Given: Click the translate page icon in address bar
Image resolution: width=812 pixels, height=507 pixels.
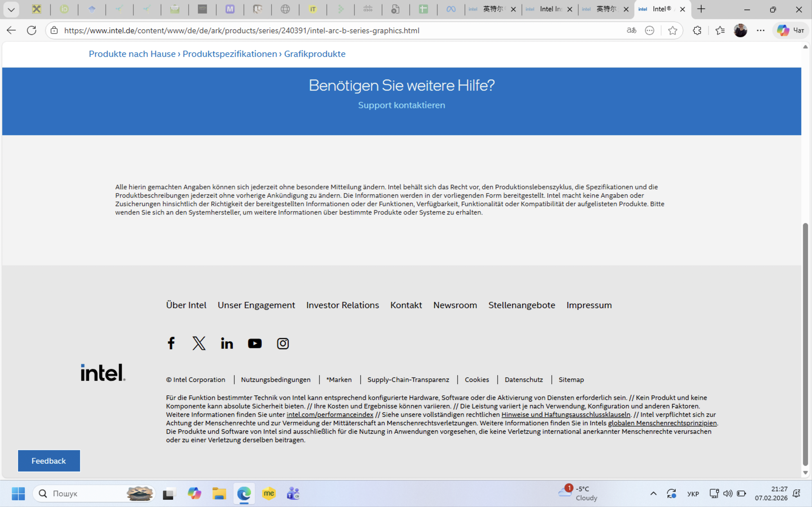Looking at the screenshot, I should 631,30.
